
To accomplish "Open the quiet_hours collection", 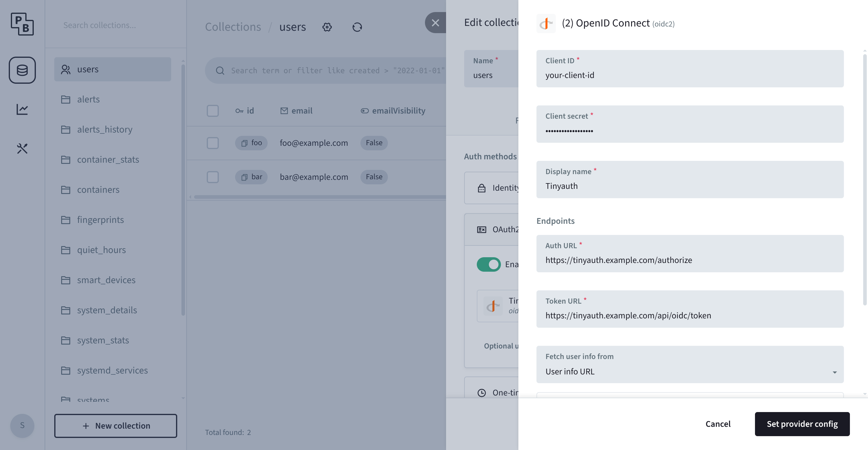I will click(112, 250).
